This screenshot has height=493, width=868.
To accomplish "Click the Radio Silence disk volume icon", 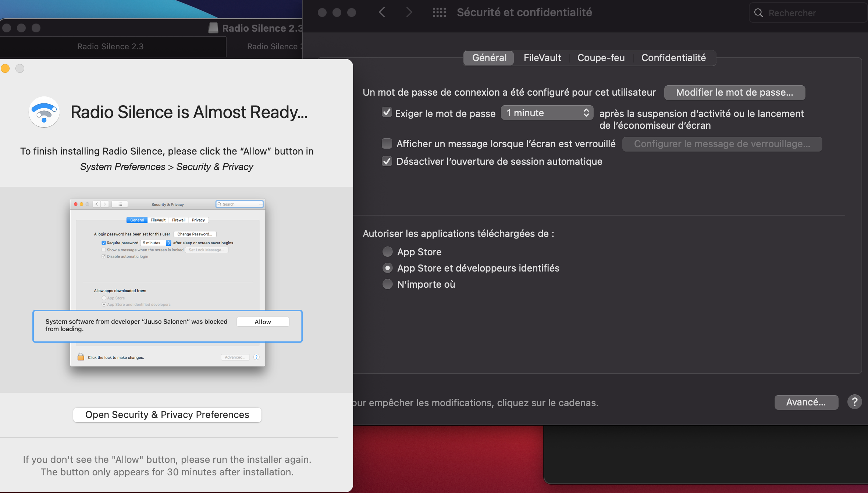I will (213, 28).
